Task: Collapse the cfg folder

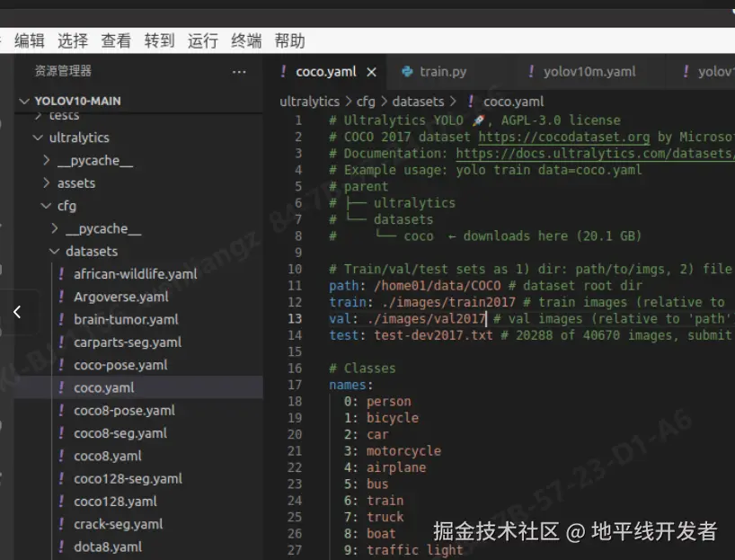Action: 46,206
